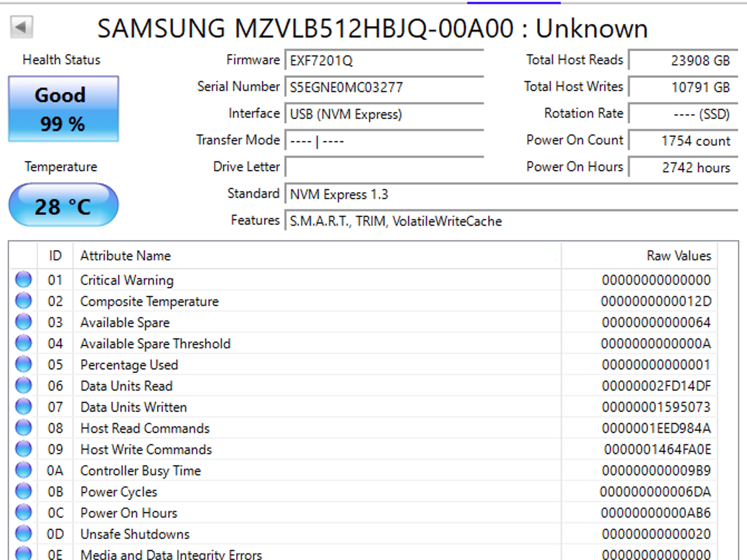Click the Total Host Reads value box
Viewport: 747px width, 560px height.
point(683,60)
